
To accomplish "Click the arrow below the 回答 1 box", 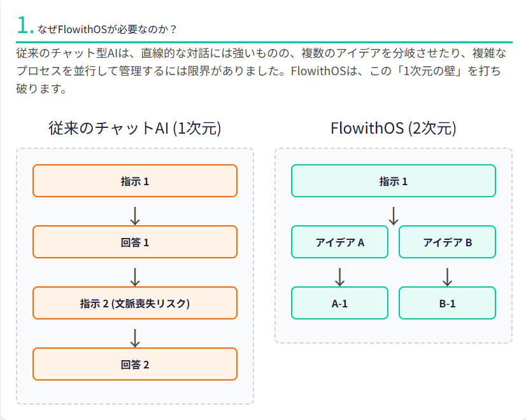I will pyautogui.click(x=135, y=276).
